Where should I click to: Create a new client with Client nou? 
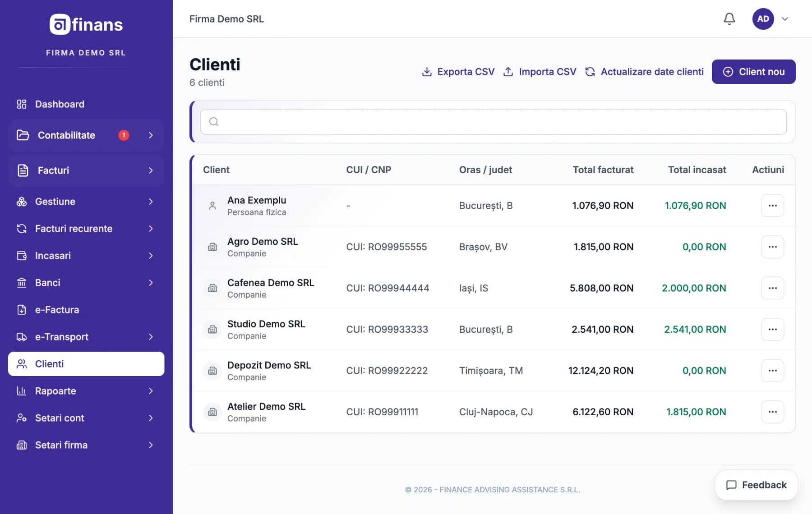pyautogui.click(x=753, y=72)
